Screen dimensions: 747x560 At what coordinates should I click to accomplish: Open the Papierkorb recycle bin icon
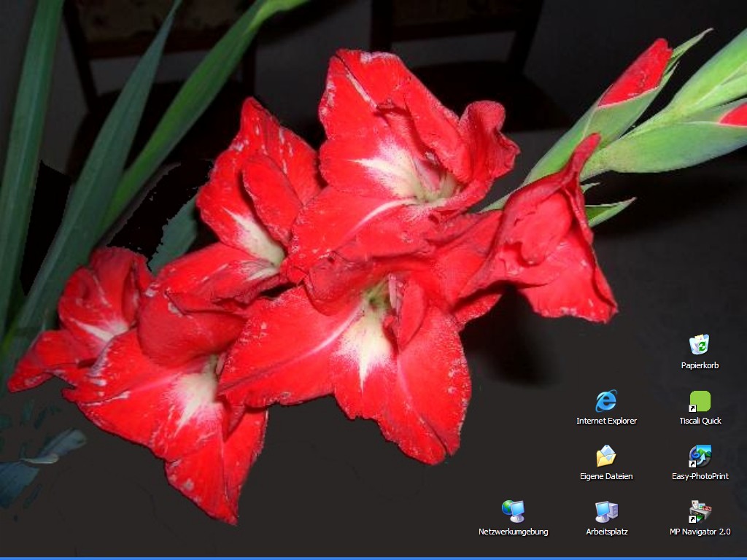(x=700, y=344)
